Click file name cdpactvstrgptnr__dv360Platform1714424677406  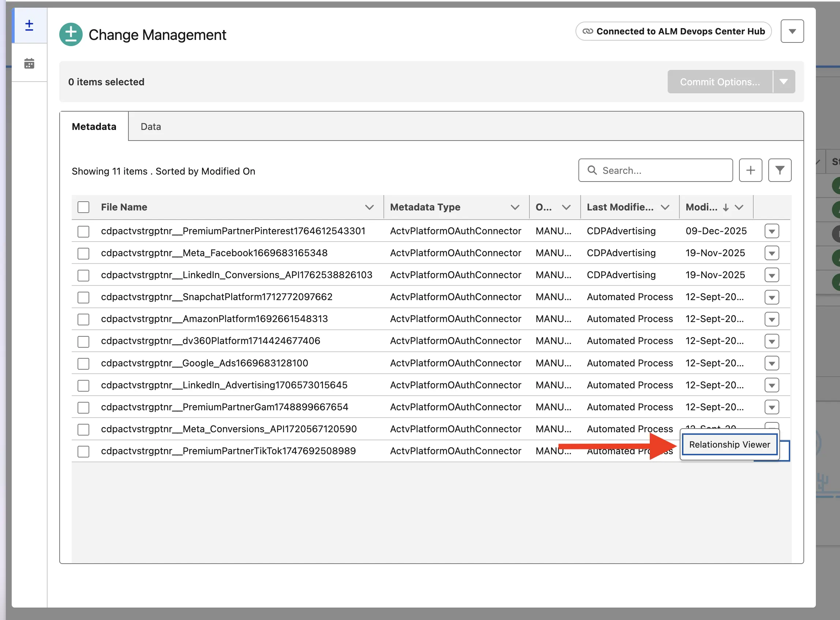click(210, 341)
